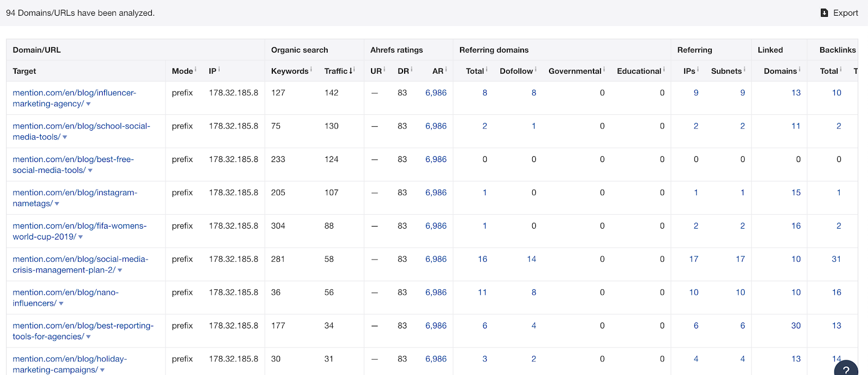Click the info icon beside DR header

click(x=412, y=69)
